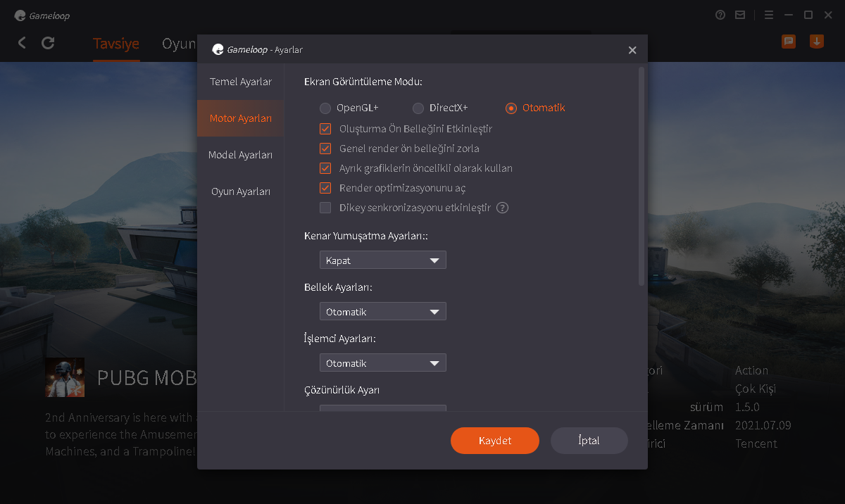Open İşlemci Ayarları dropdown
845x504 pixels.
point(383,363)
